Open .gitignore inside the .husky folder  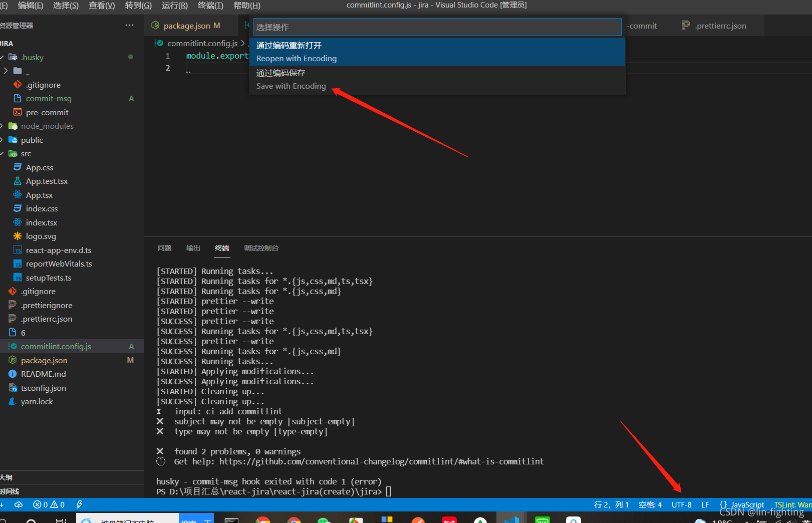pyautogui.click(x=43, y=85)
